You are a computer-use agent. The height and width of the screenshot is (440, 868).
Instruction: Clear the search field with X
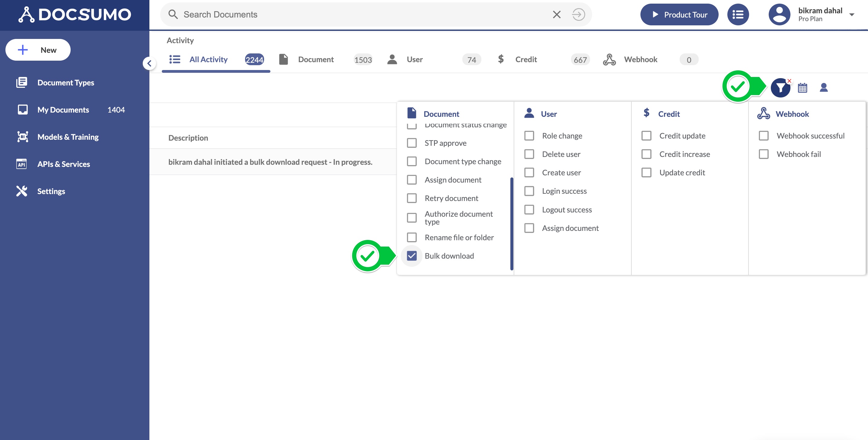click(557, 14)
